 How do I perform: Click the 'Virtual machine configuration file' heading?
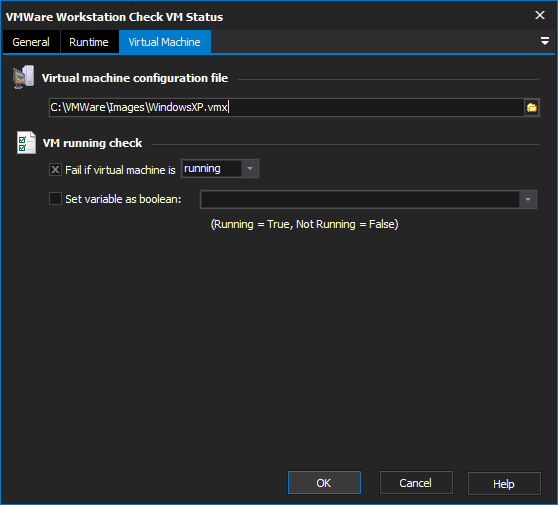click(135, 78)
